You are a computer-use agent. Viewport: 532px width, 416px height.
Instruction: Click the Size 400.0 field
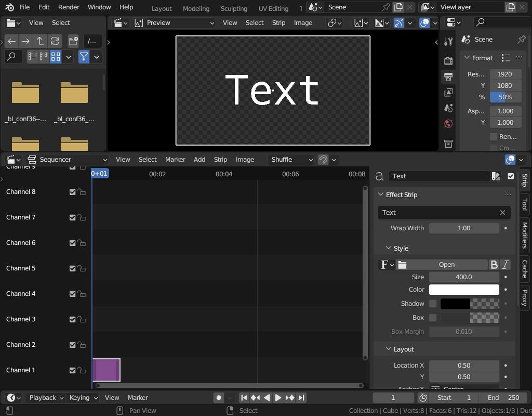(464, 277)
